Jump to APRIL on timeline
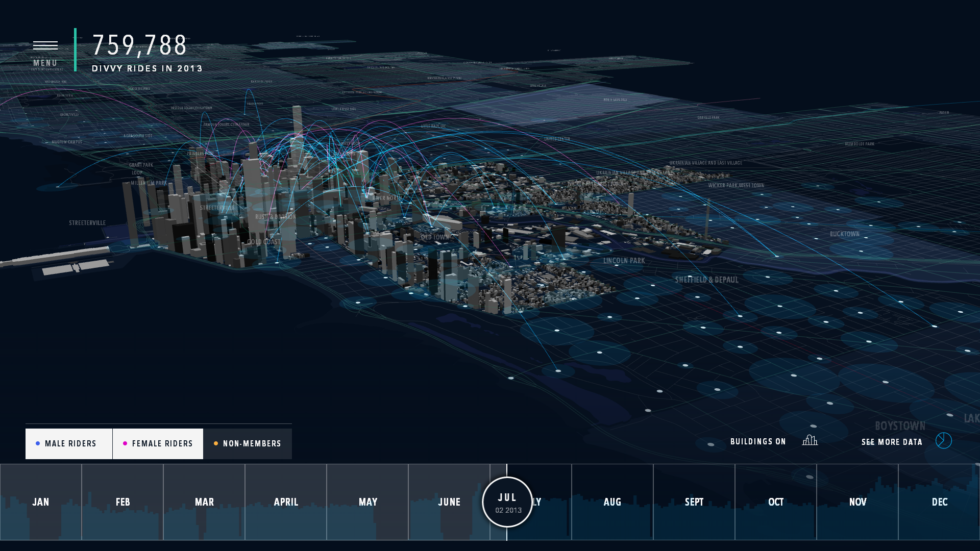This screenshot has width=980, height=551. 286,502
